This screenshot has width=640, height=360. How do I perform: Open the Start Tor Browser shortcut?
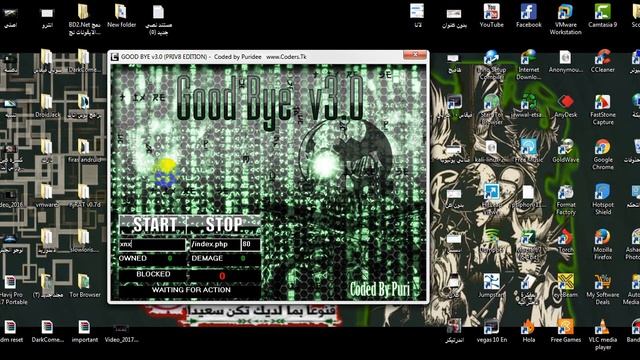point(491,109)
